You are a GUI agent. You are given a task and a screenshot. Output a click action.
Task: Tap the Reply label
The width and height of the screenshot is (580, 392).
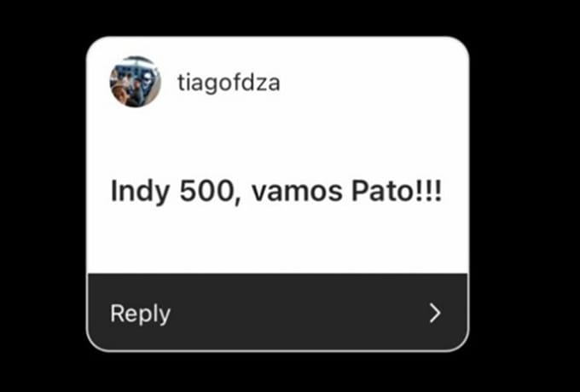(141, 314)
